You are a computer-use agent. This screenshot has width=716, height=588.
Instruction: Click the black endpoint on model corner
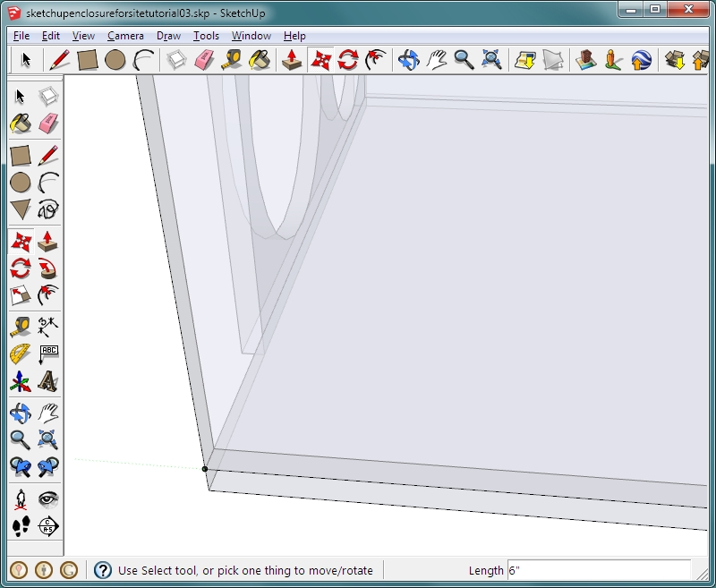pyautogui.click(x=205, y=469)
